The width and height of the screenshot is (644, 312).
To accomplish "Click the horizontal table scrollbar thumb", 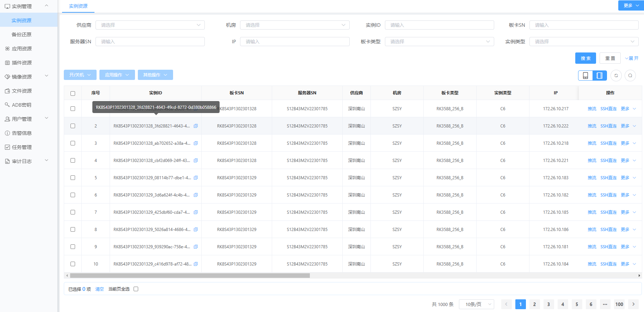I will [190, 276].
